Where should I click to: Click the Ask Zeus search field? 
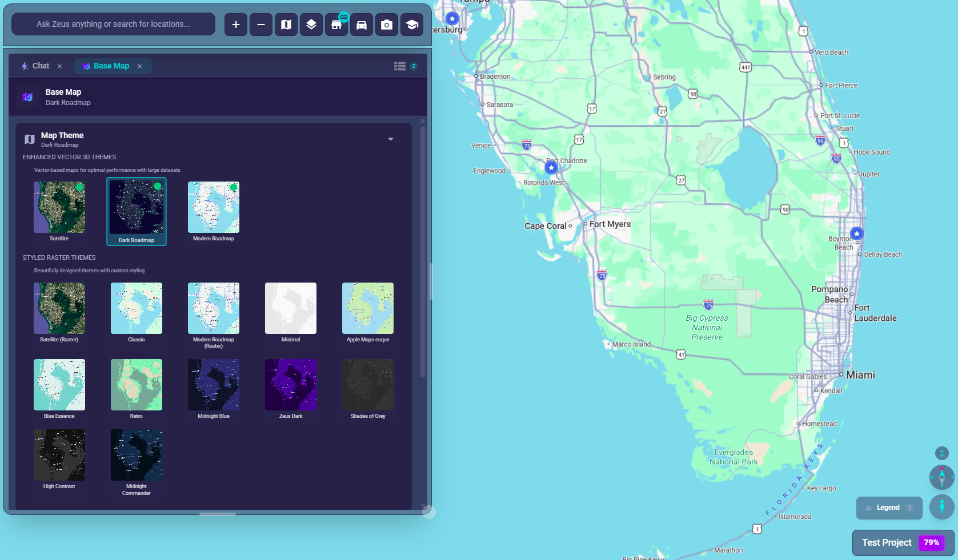[x=113, y=24]
